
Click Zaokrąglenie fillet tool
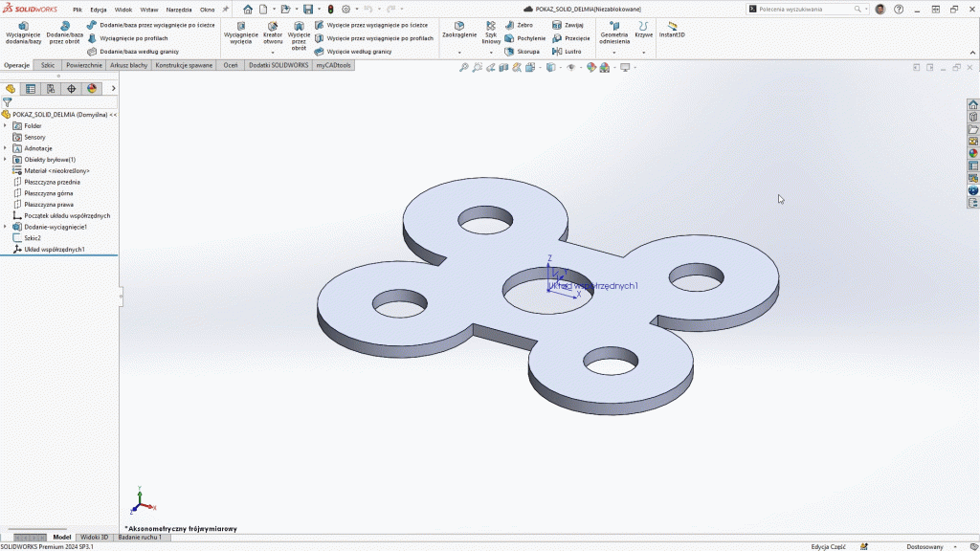tap(459, 30)
